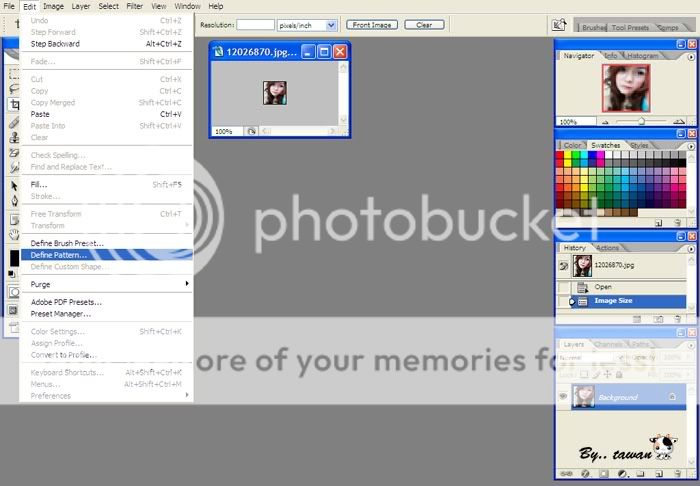Viewport: 700px width, 486px height.
Task: Create new snapshot in History panel
Action: tap(657, 319)
